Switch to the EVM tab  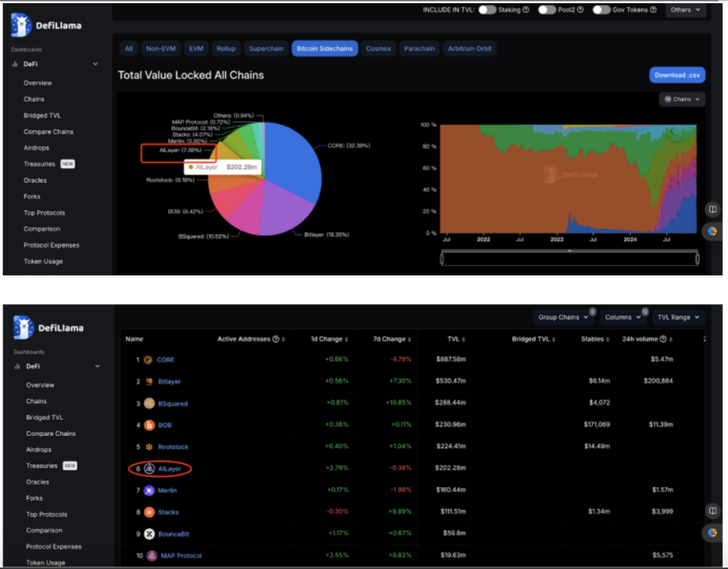196,49
